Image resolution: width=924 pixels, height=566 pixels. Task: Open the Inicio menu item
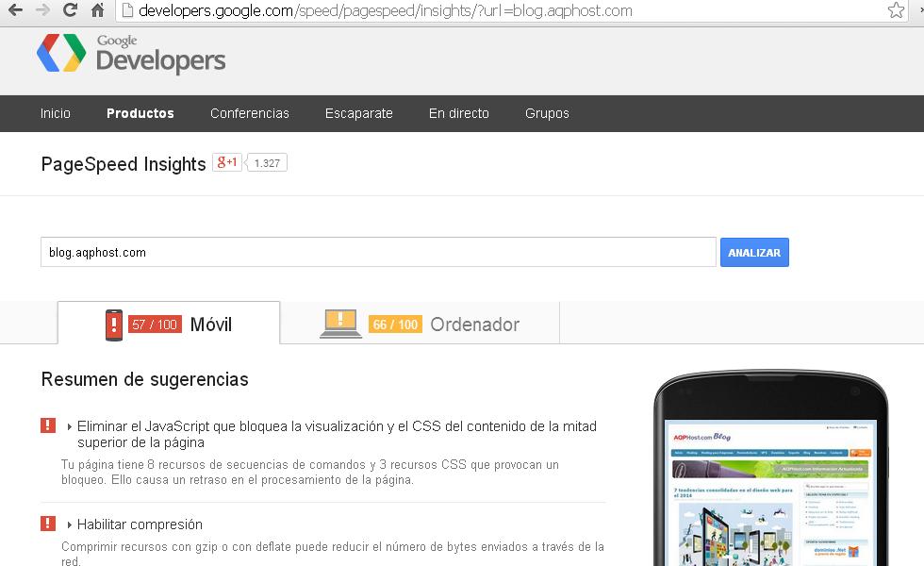click(56, 113)
